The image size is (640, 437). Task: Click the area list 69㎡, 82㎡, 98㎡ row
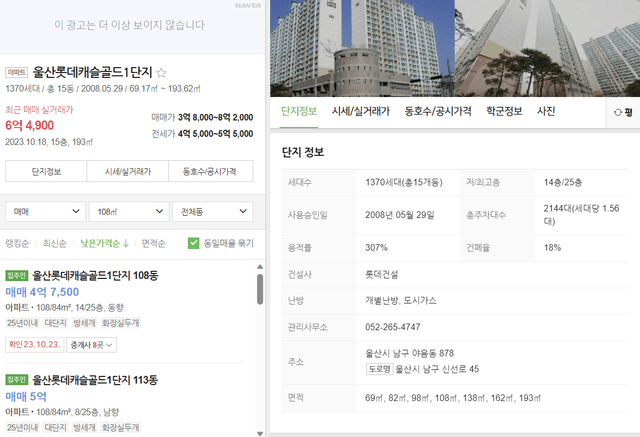(x=453, y=398)
